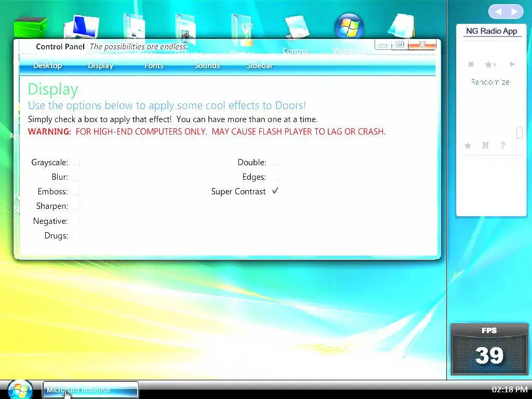
Task: Select the taskbar window button
Action: [90, 390]
